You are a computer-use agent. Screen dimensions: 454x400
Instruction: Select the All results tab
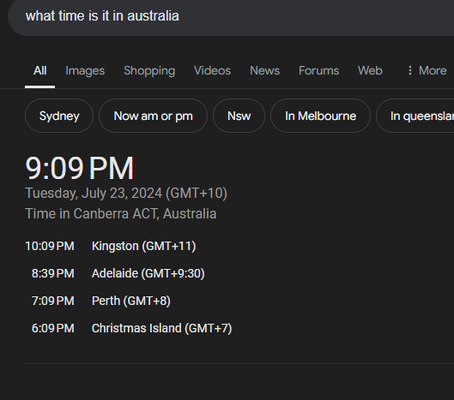coord(40,71)
